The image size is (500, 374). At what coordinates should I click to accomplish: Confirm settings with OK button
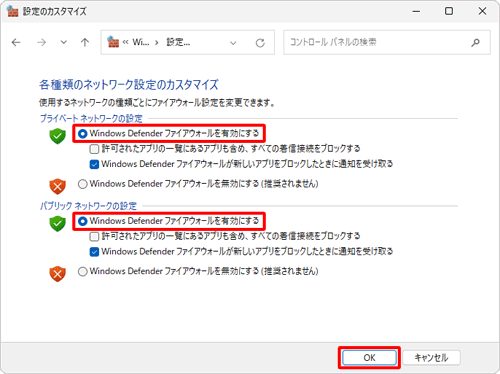tap(369, 358)
